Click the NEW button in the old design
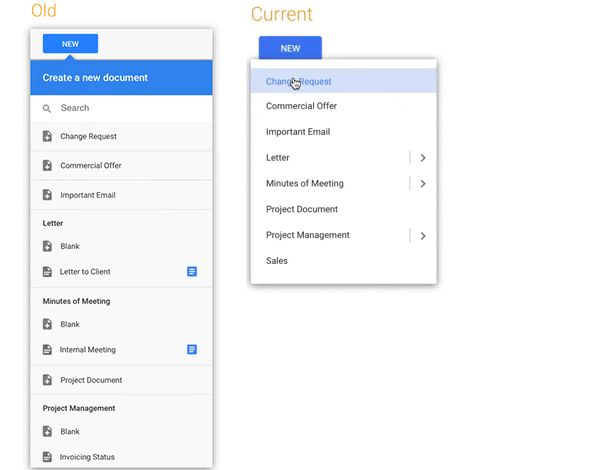Viewport: 600px width, 470px height. pos(70,44)
